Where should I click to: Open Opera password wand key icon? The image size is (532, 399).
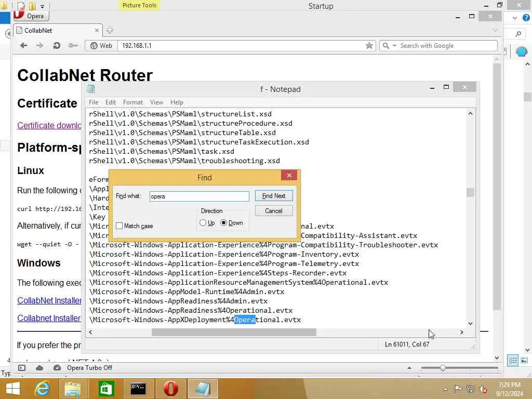73,46
